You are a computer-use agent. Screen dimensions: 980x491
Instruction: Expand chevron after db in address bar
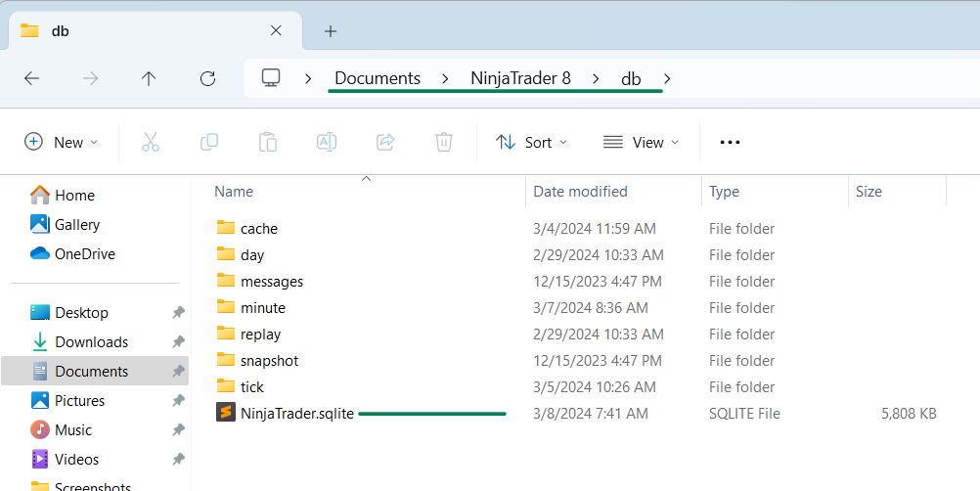click(667, 78)
